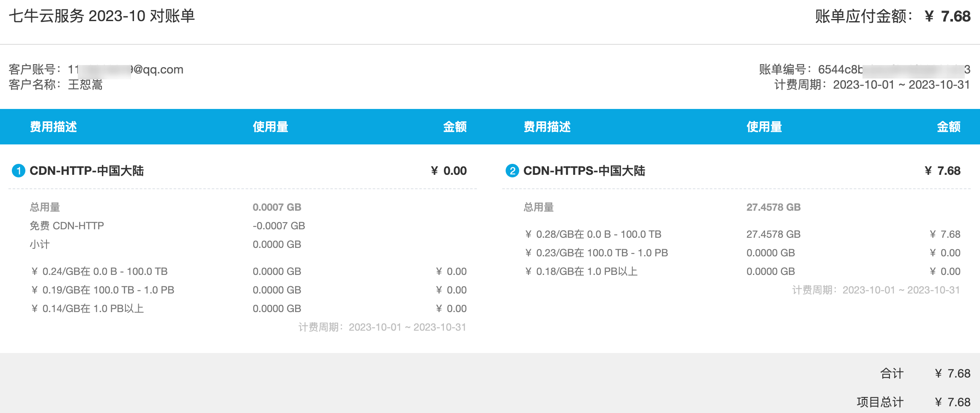The width and height of the screenshot is (980, 413).
Task: Click the '免费 CDN-HTTP' row label
Action: coord(67,226)
